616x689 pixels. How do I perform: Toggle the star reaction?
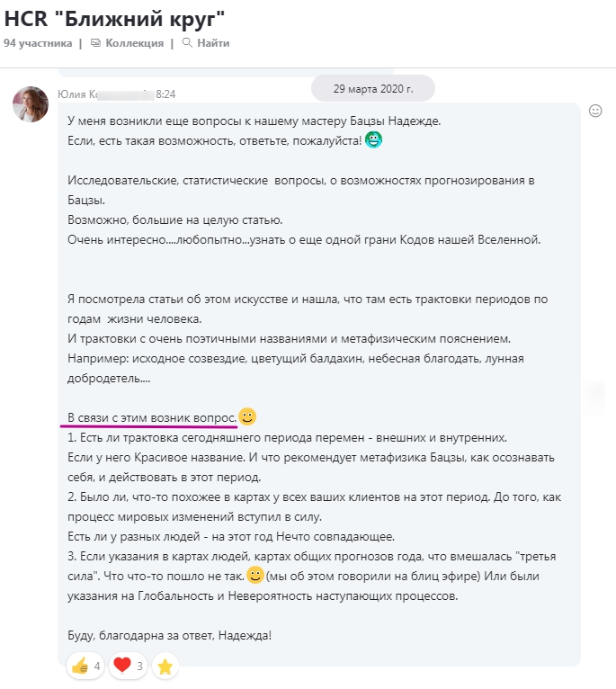coord(166,667)
